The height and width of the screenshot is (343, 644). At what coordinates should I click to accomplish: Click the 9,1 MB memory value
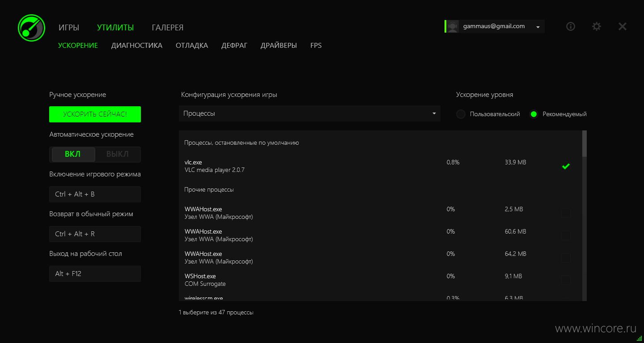click(513, 276)
